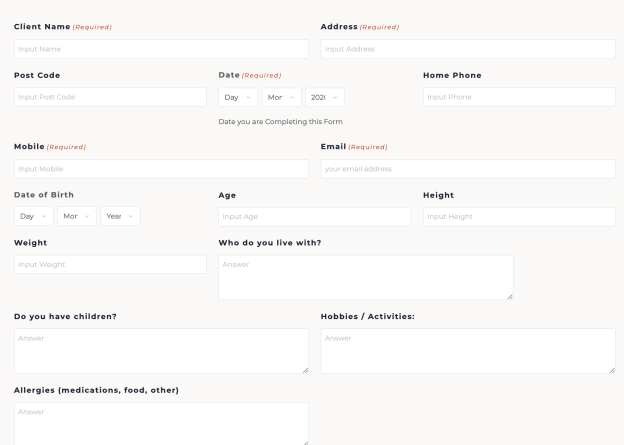Select the Home Phone input field
Image resolution: width=624 pixels, height=445 pixels.
tap(519, 97)
